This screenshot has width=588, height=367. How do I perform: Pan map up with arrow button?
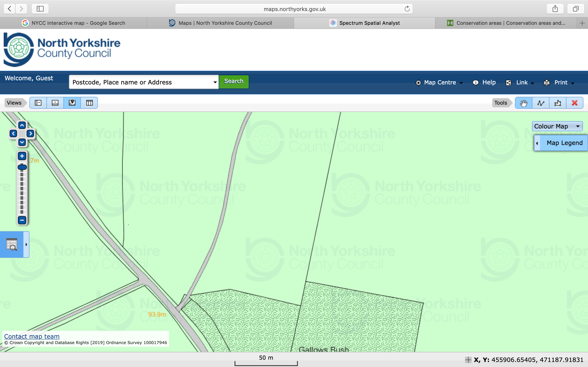click(22, 125)
